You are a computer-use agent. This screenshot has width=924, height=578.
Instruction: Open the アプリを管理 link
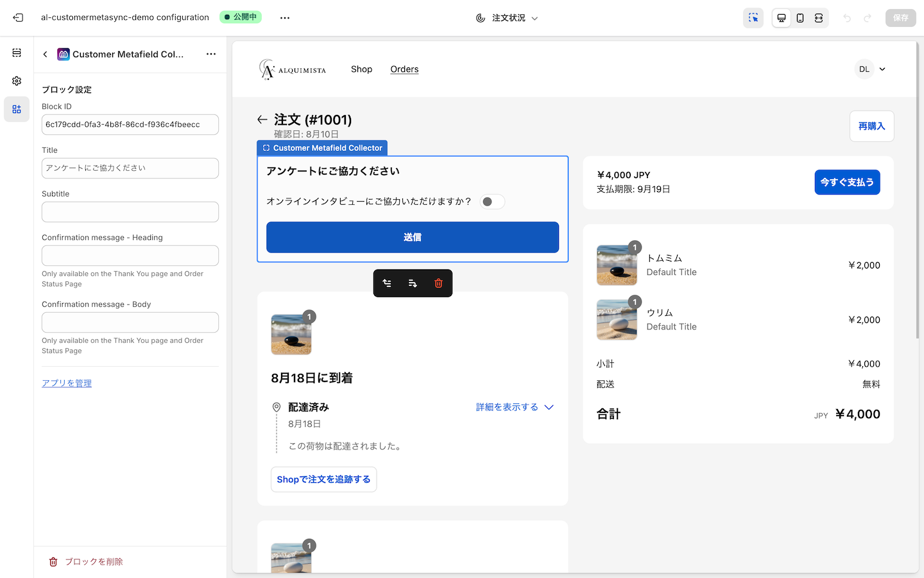tap(67, 383)
